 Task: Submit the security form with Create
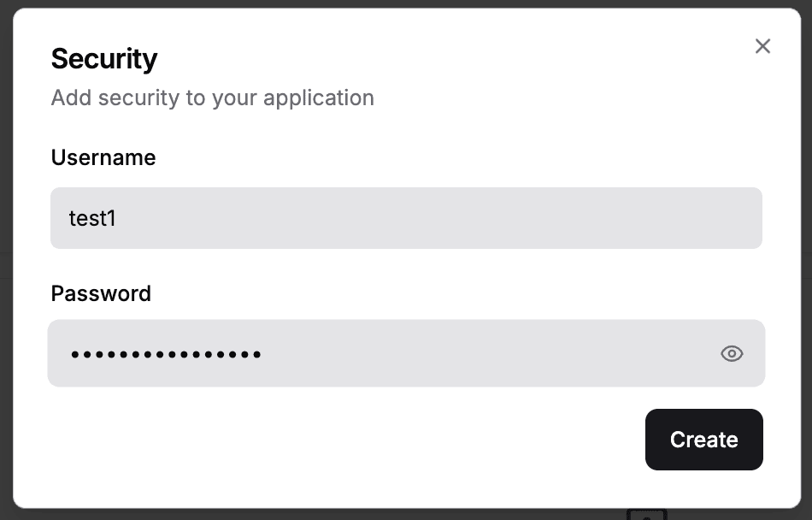coord(703,440)
